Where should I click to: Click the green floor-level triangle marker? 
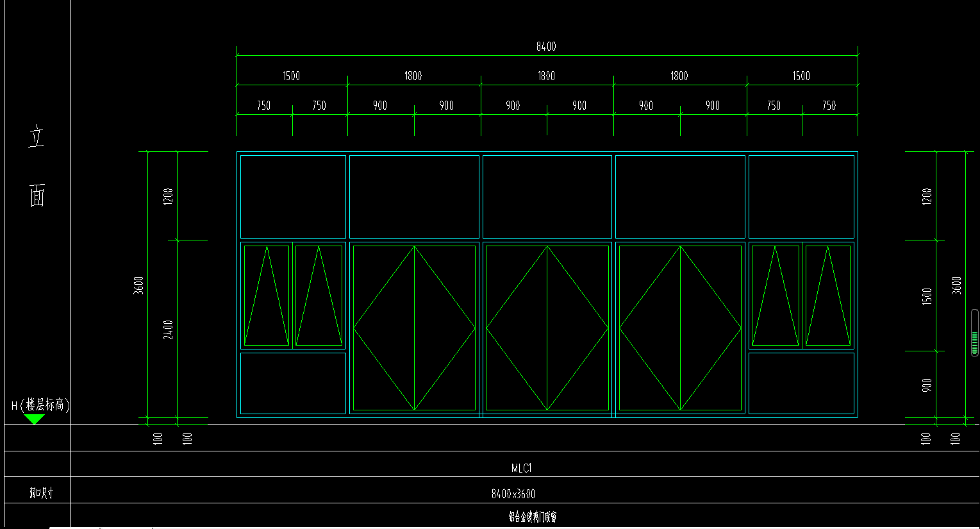34,419
